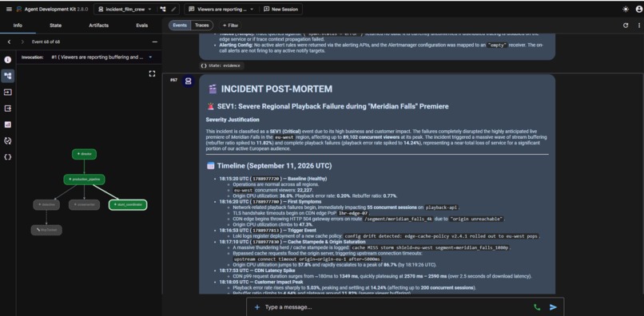Switch to the Info tab

pos(18,26)
